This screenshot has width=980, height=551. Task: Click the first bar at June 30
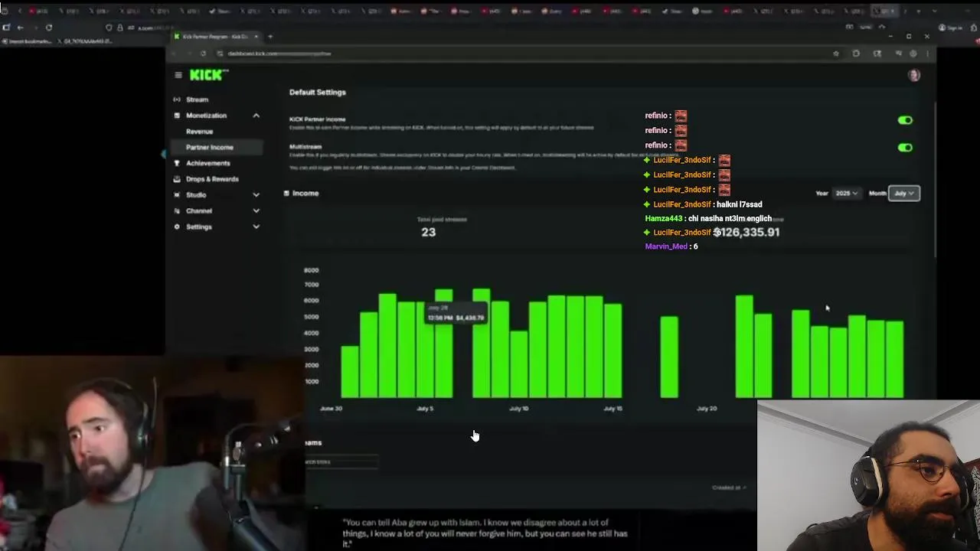pyautogui.click(x=350, y=373)
